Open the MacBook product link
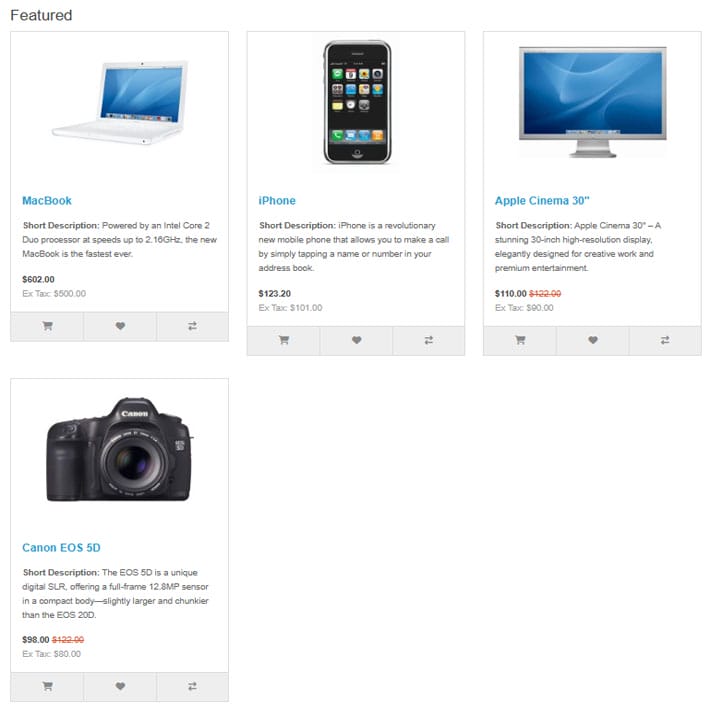710x710 pixels. (x=47, y=201)
